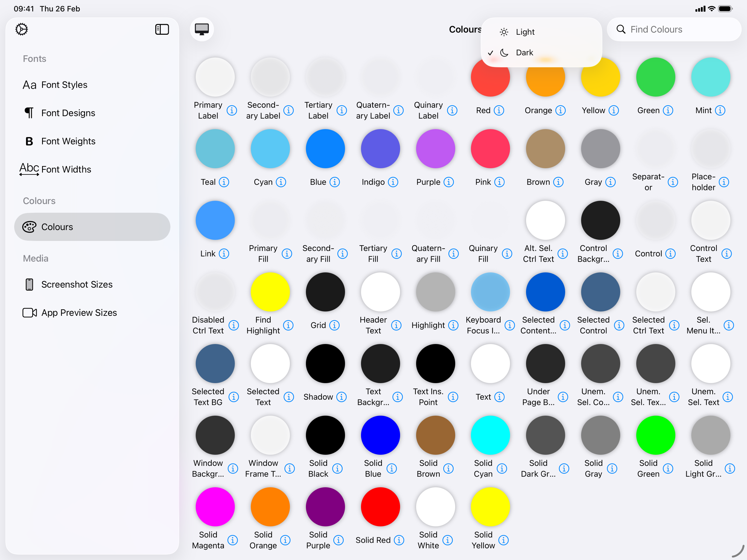Viewport: 747px width, 560px height.
Task: Click the desktop display icon button
Action: click(x=202, y=29)
